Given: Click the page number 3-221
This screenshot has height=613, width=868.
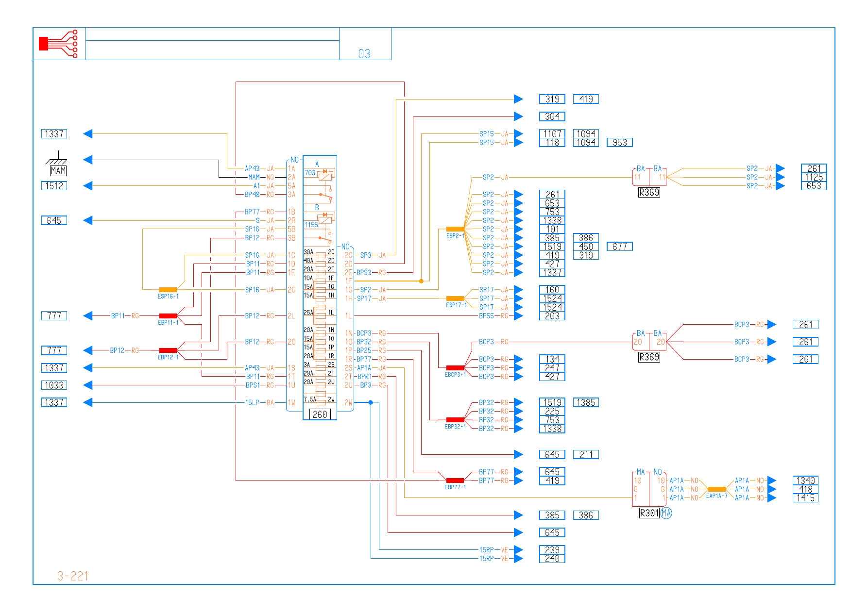Looking at the screenshot, I should tap(73, 576).
